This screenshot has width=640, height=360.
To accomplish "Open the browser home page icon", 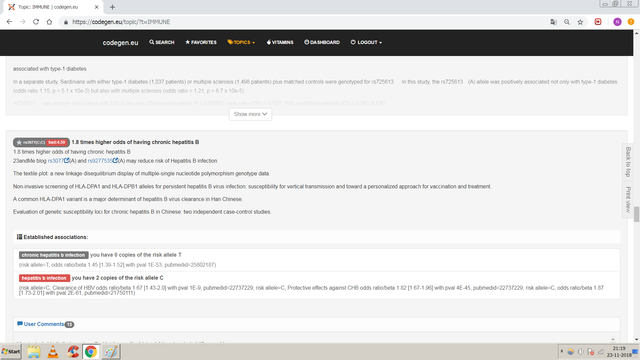I will (49, 22).
